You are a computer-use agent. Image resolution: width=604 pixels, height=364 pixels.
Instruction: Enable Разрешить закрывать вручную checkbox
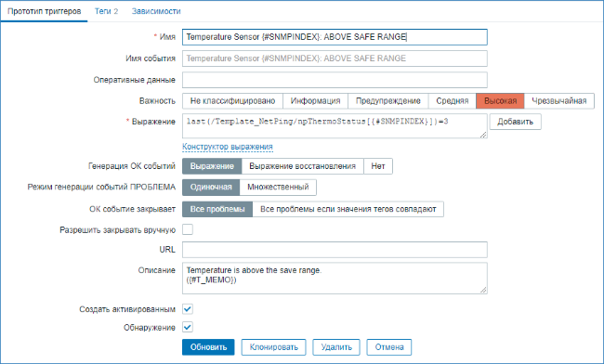pyautogui.click(x=188, y=229)
